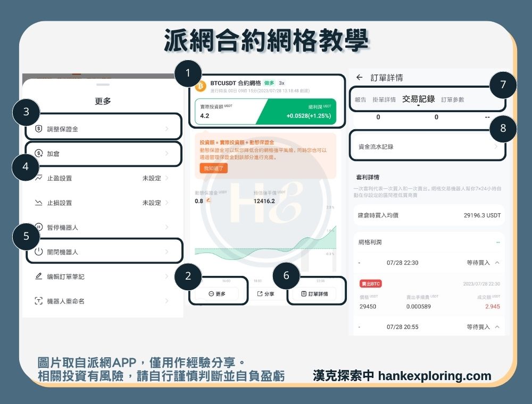532x404 pixels.
Task: Click the rising chart icon beside 止盈設置
Action: click(x=39, y=178)
